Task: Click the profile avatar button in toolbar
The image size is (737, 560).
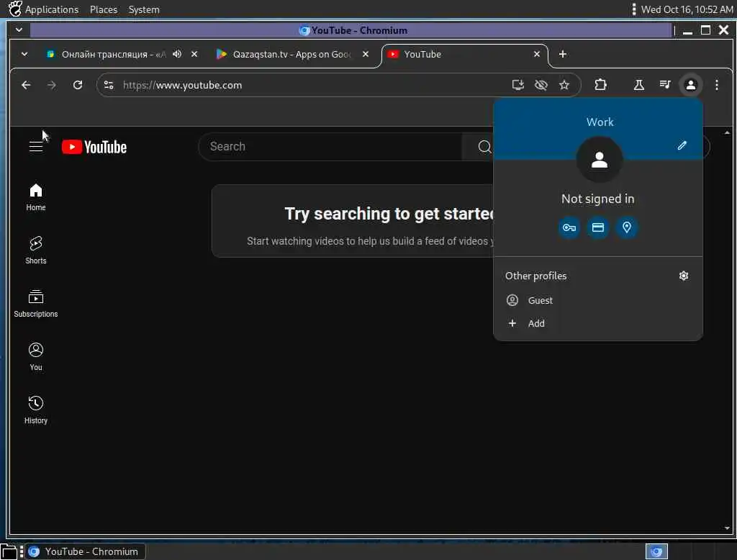Action: [x=690, y=85]
